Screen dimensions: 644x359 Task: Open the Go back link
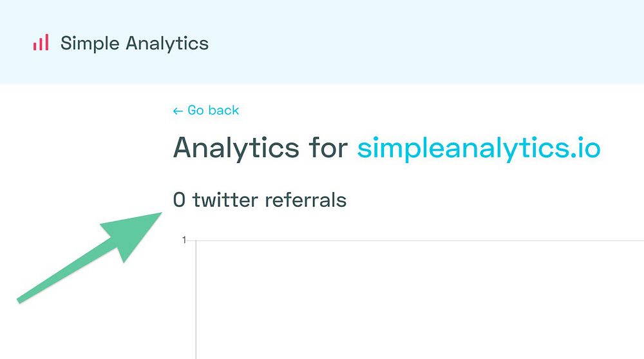[x=213, y=110]
